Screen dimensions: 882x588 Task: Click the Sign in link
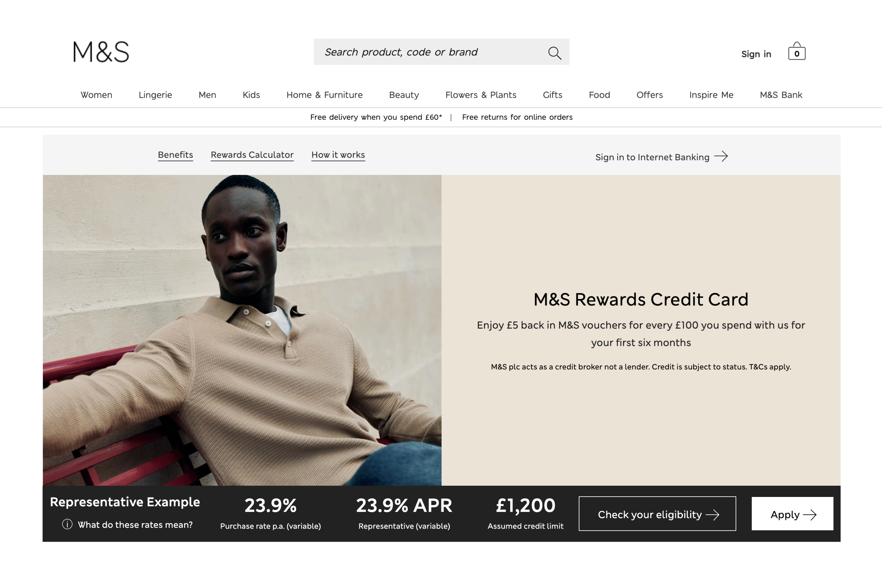(756, 54)
